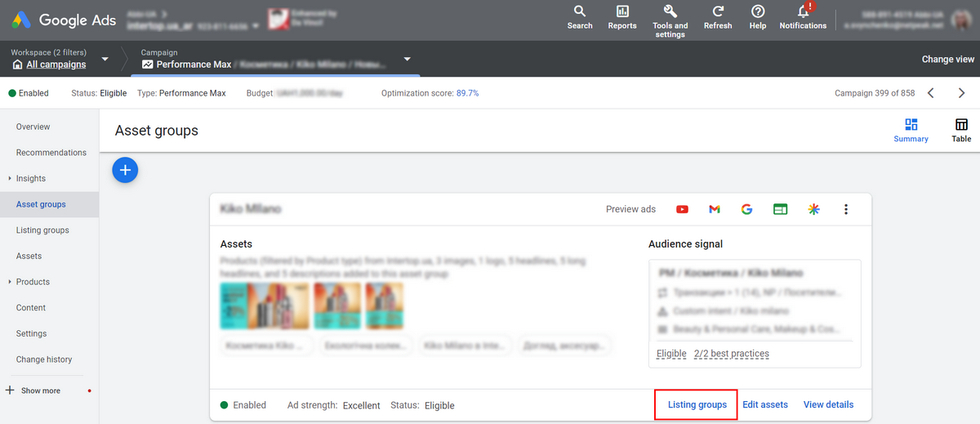Click the Edit assets link
Image resolution: width=980 pixels, height=424 pixels.
765,404
